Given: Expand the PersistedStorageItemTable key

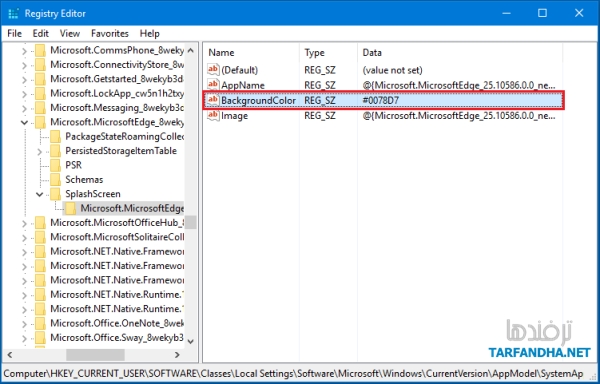Looking at the screenshot, I should (x=40, y=151).
